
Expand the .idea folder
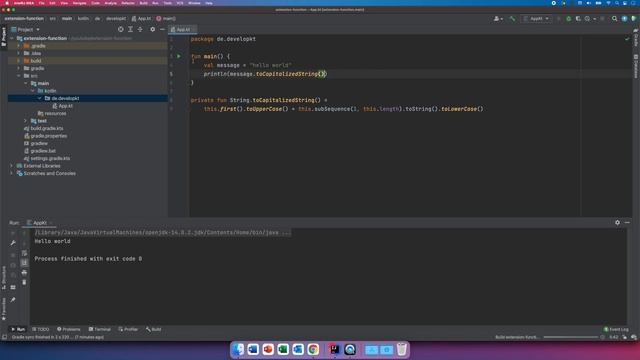tap(18, 53)
